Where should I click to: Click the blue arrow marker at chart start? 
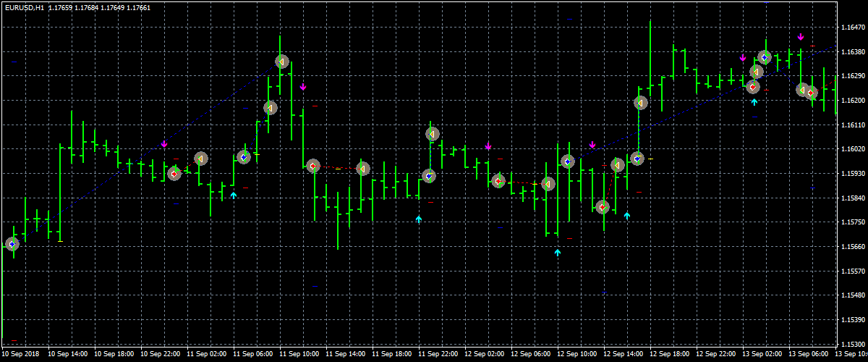[x=12, y=244]
